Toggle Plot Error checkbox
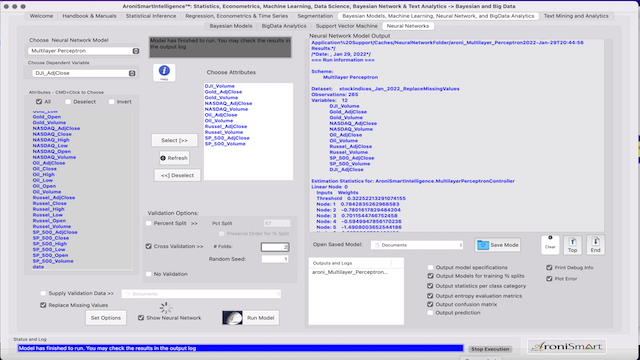The height and width of the screenshot is (360, 640). 549,278
